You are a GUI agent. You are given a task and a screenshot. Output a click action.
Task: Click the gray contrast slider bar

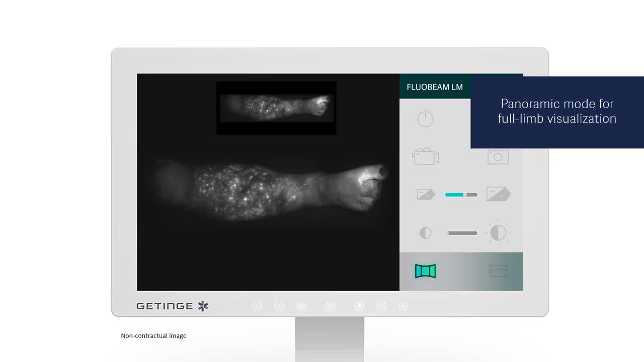(x=462, y=233)
